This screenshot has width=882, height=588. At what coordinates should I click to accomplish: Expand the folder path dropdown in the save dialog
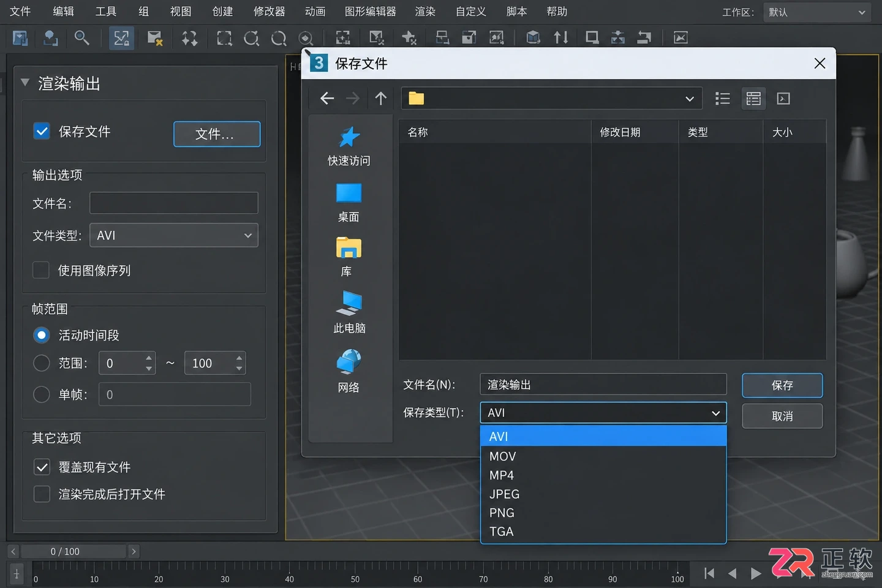coord(690,99)
